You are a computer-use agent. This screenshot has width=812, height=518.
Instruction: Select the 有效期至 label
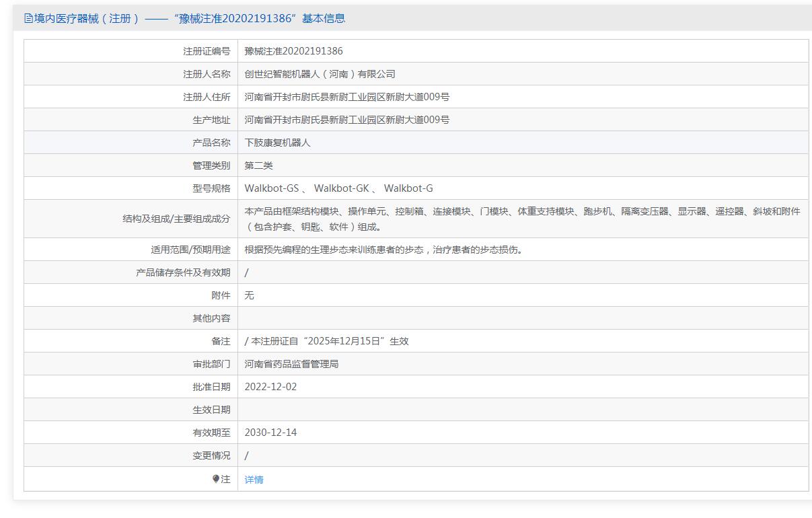pos(211,433)
